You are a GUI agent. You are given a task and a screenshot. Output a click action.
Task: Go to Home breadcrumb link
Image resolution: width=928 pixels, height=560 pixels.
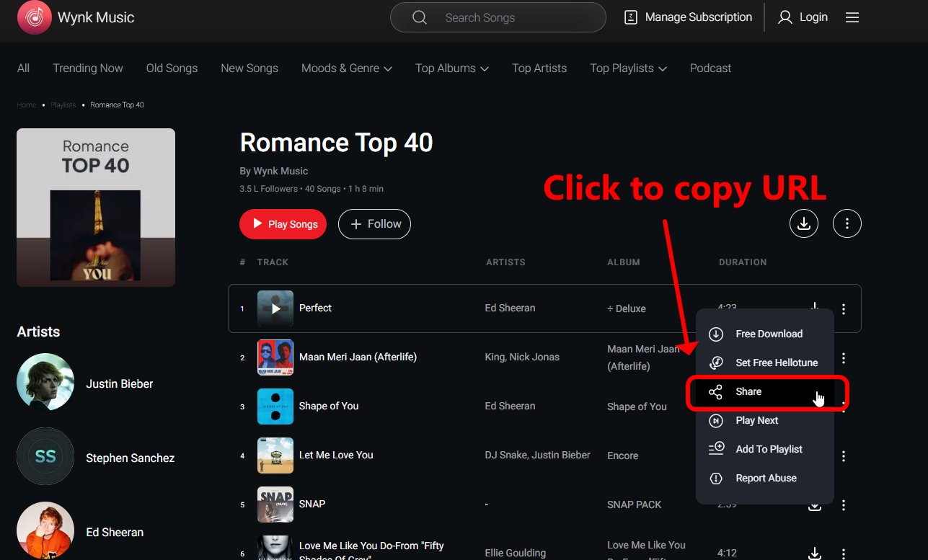(27, 105)
